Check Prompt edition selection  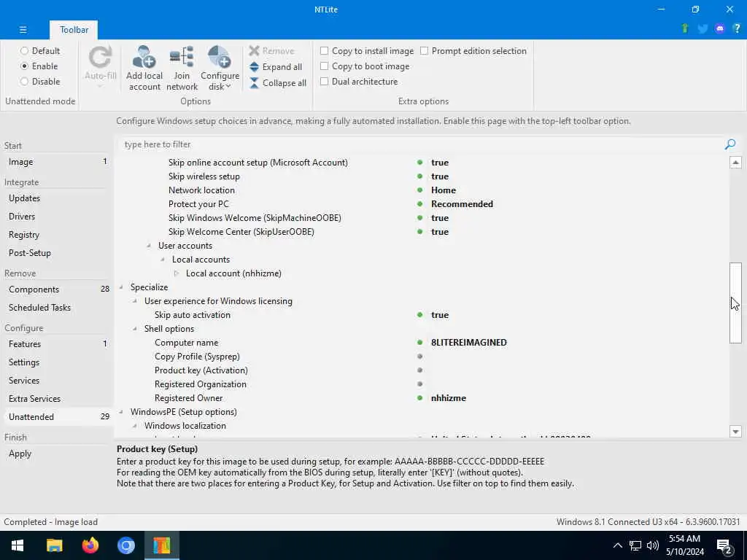424,51
